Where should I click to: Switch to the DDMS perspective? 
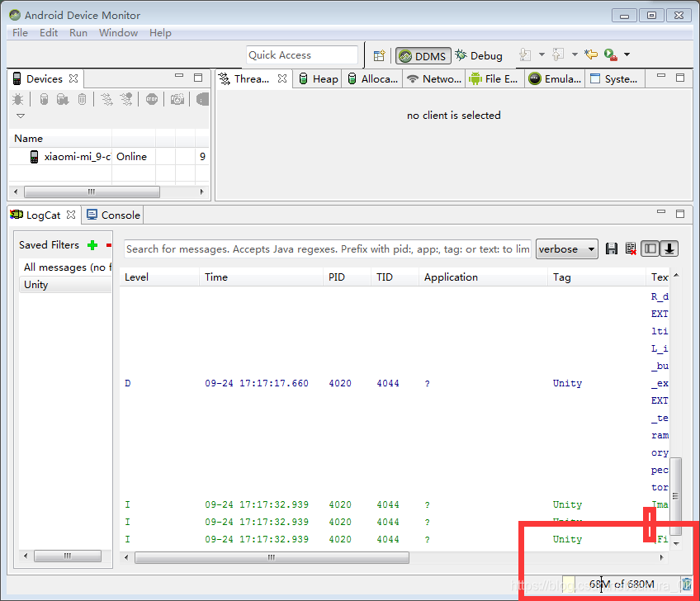[423, 56]
